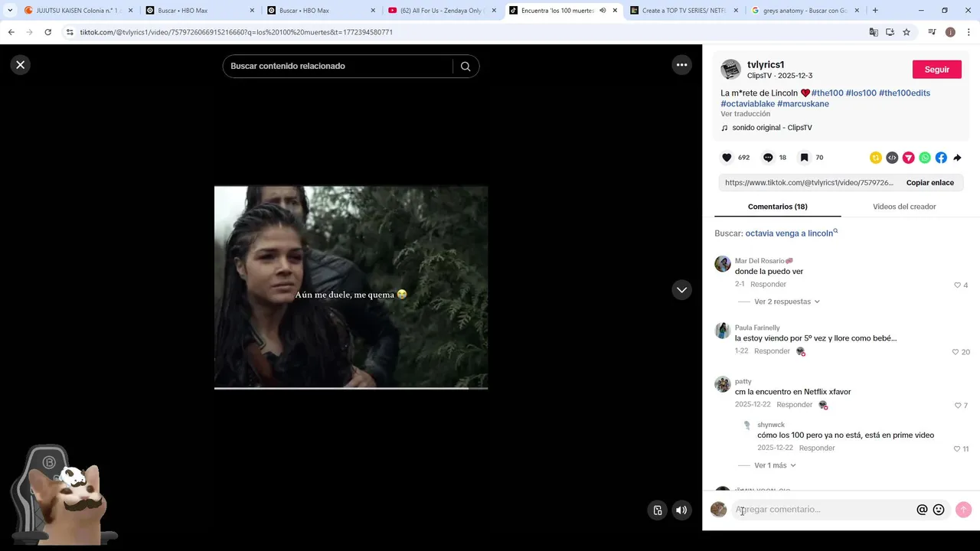Go to next video with the down chevron

[x=681, y=290]
